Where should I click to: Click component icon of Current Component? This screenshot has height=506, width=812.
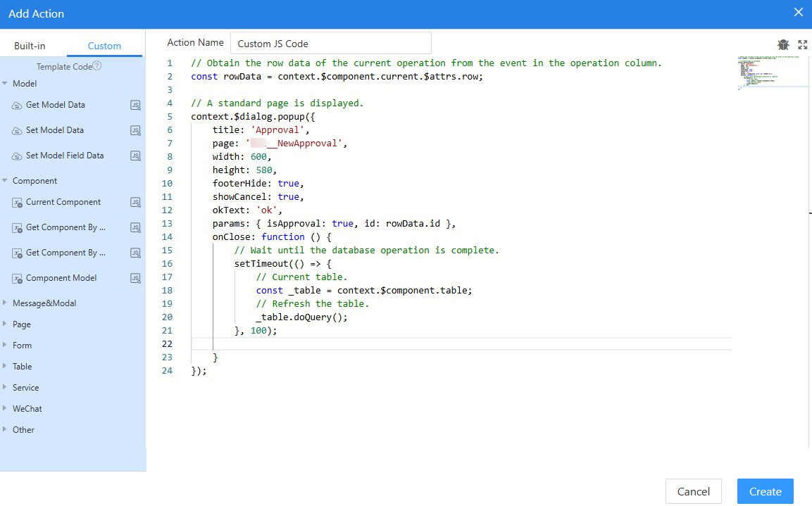(x=17, y=203)
